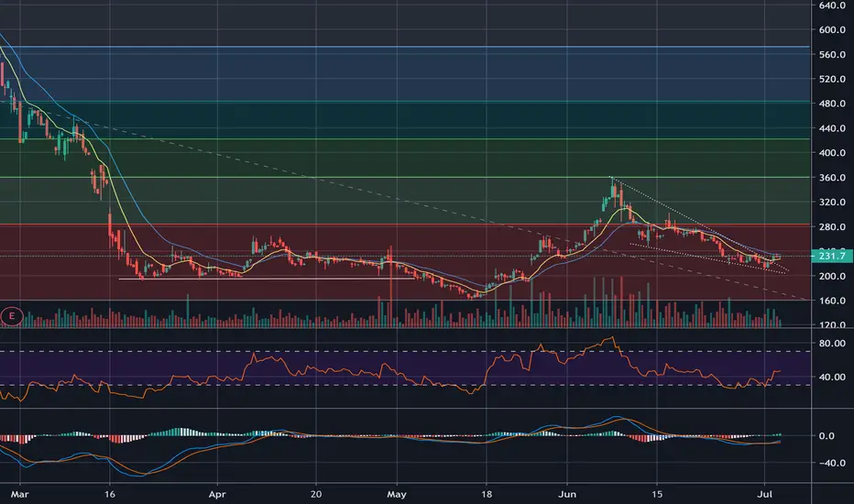Select the 15 date label on time axis

tap(657, 495)
